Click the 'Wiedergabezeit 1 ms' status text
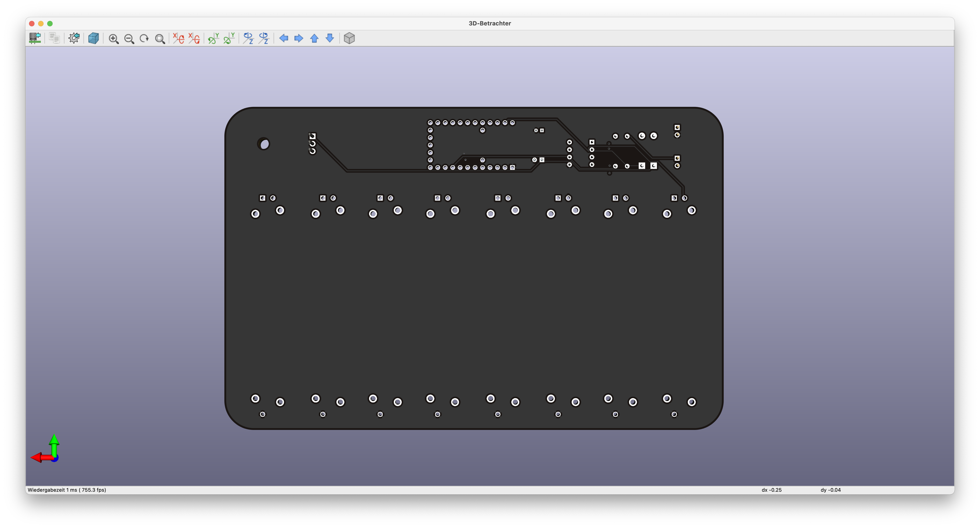The width and height of the screenshot is (980, 528). click(67, 490)
